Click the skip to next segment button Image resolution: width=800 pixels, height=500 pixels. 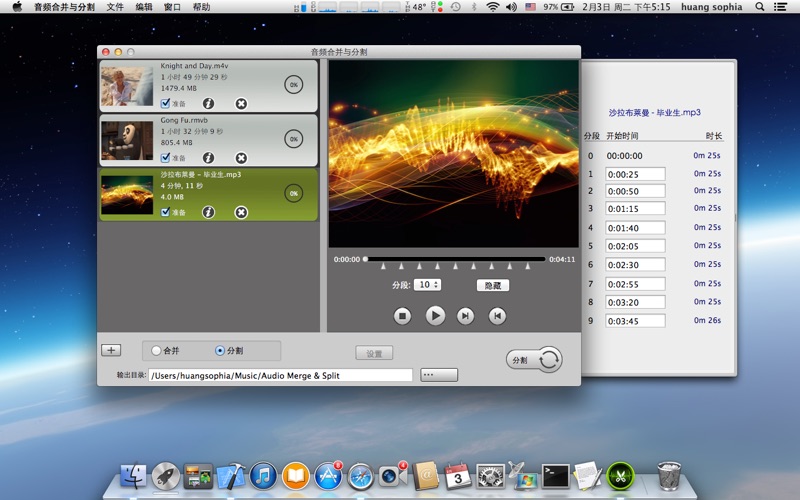click(x=465, y=316)
